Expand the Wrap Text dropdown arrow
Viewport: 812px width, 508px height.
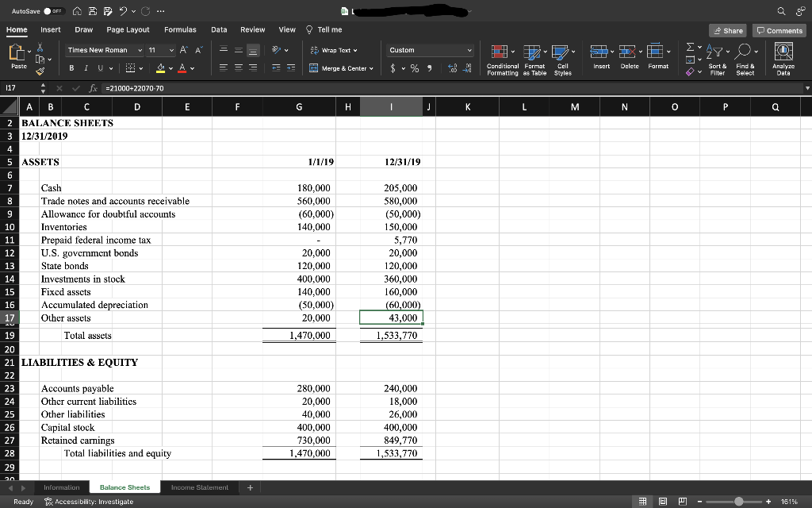(x=355, y=50)
